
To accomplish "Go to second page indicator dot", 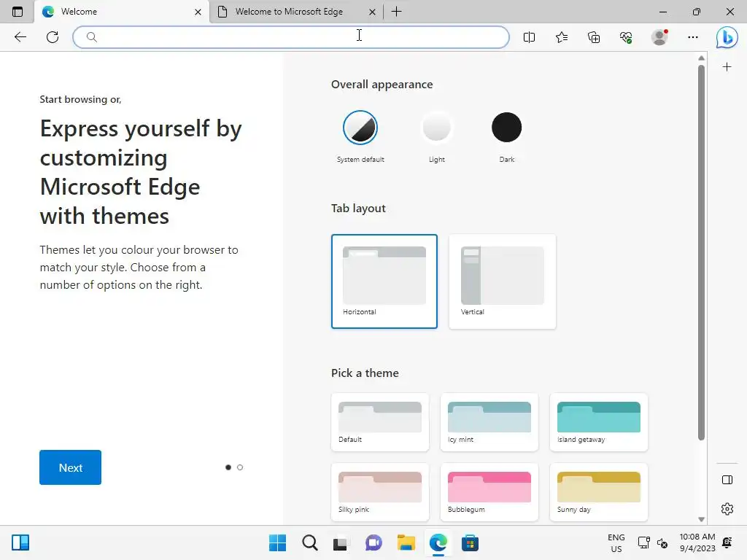I will tap(239, 467).
